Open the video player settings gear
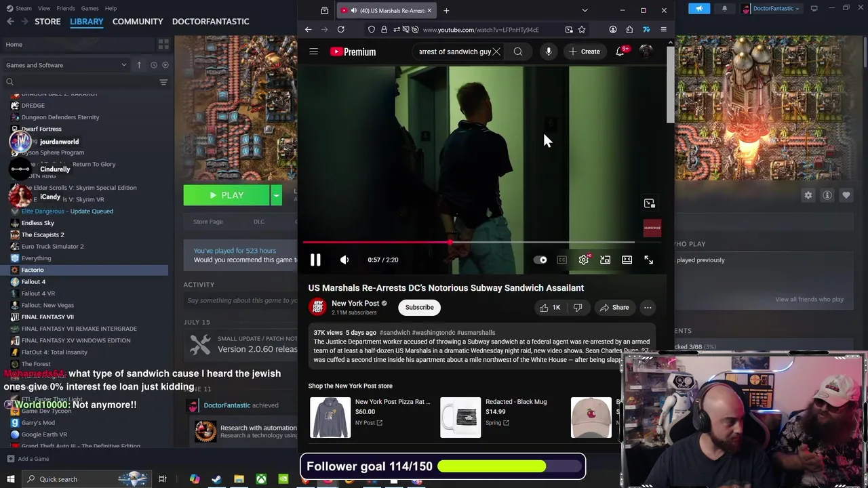 point(584,260)
